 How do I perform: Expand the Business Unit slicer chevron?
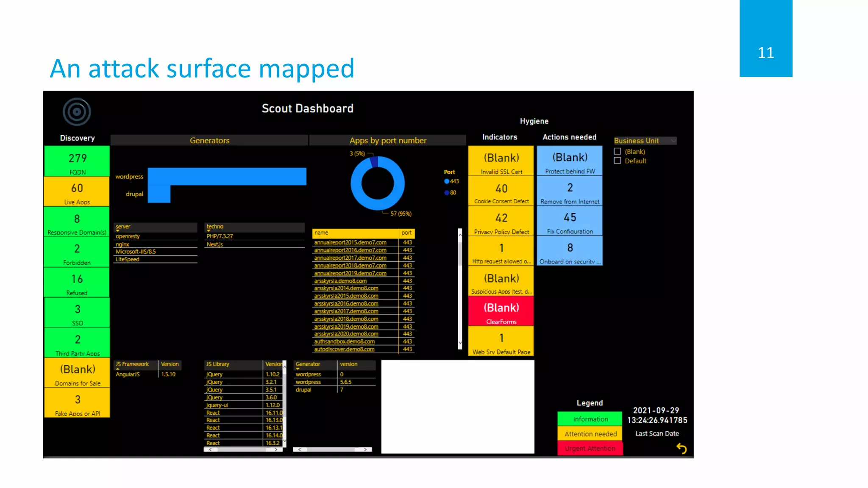673,141
